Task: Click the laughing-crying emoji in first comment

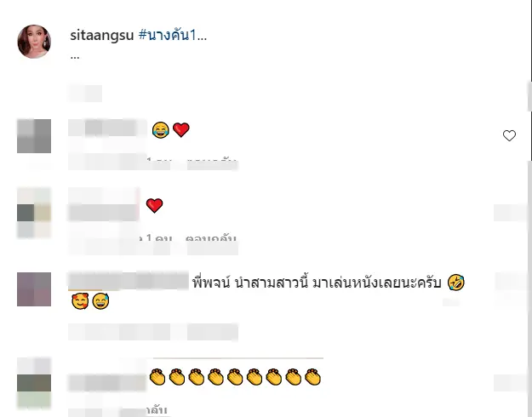Action: pyautogui.click(x=161, y=130)
